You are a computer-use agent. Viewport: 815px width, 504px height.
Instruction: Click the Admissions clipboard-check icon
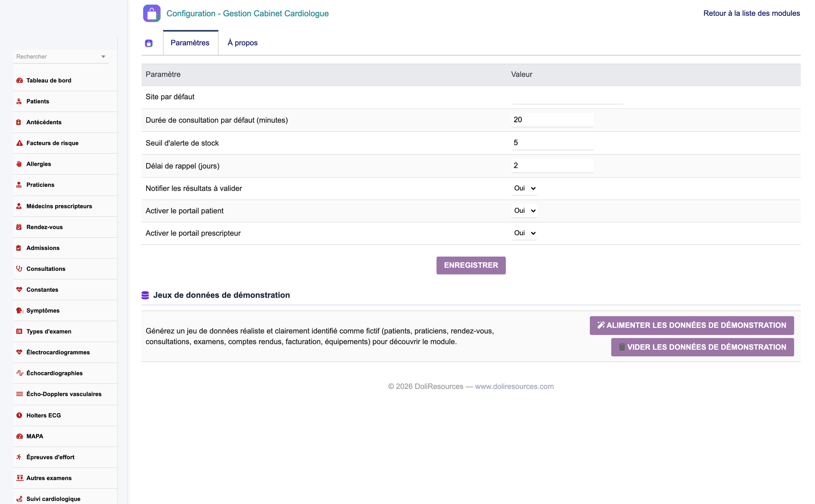pyautogui.click(x=19, y=248)
